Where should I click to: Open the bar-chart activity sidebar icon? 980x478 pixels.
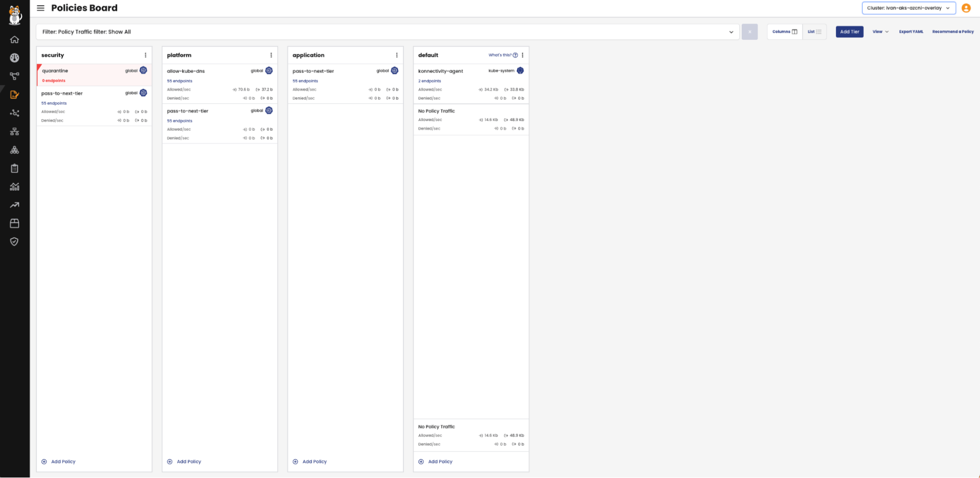tap(15, 186)
